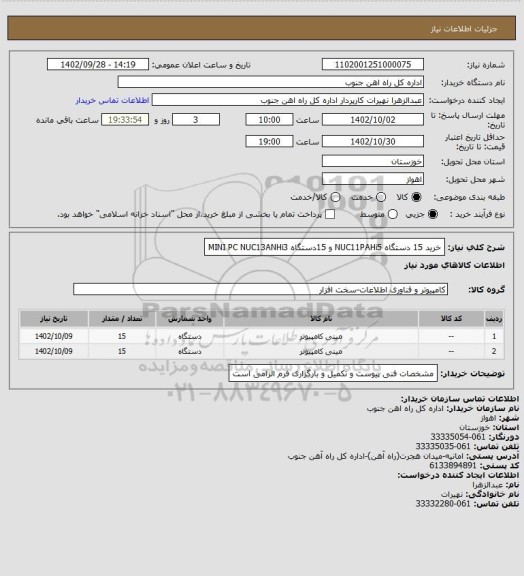Choose the متوسط purchase type radio

click(393, 214)
